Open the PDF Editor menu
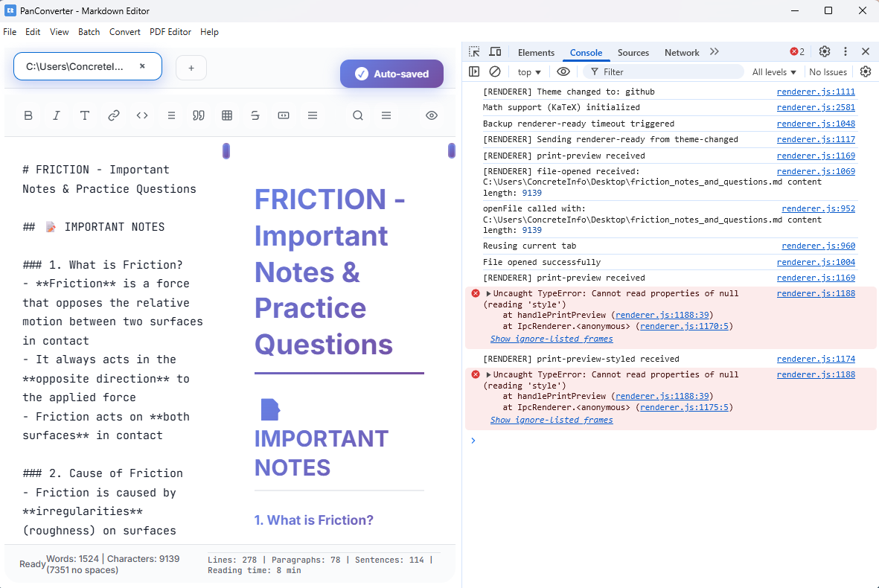Screen dimensions: 879x588 (x=170, y=32)
